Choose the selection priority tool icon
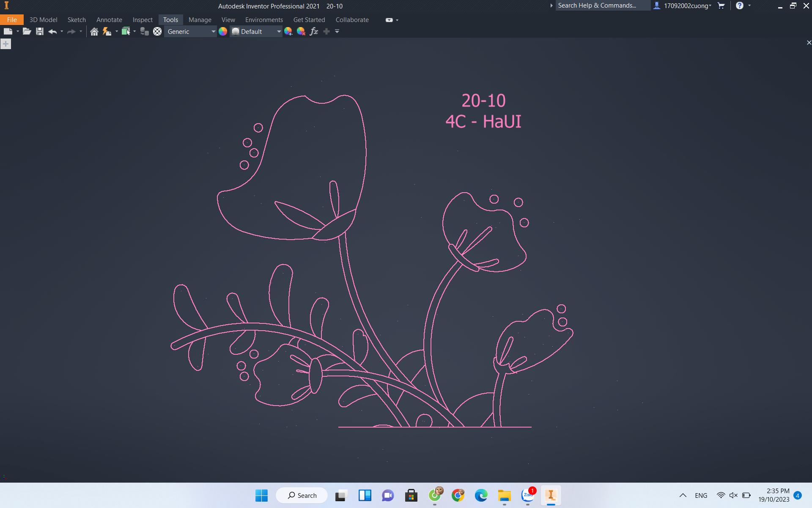812x508 pixels. (x=126, y=31)
